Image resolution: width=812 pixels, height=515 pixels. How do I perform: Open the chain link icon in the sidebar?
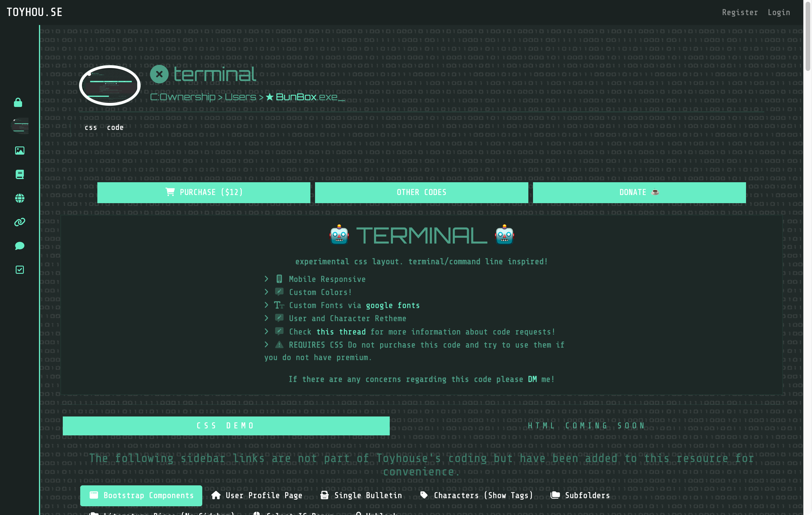pyautogui.click(x=19, y=222)
